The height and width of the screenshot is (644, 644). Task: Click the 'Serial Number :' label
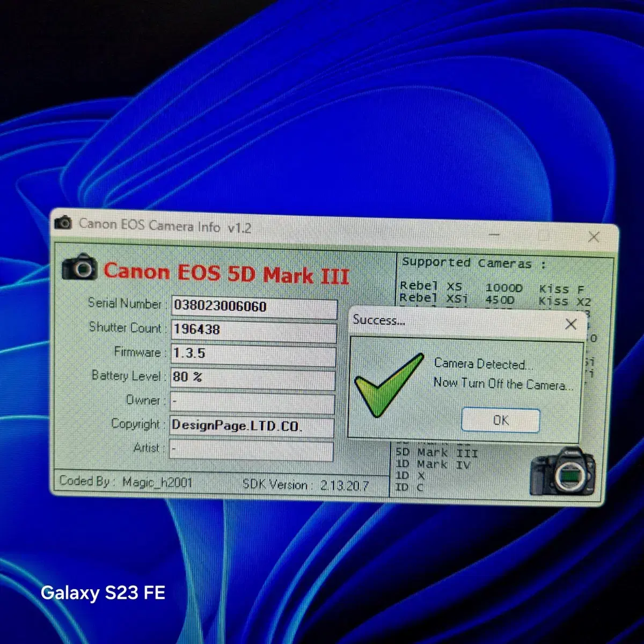127,304
